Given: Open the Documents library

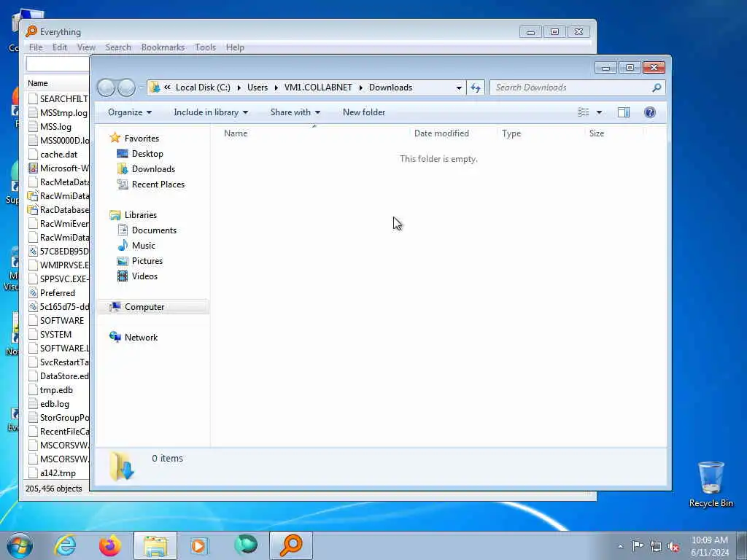Looking at the screenshot, I should coord(154,230).
